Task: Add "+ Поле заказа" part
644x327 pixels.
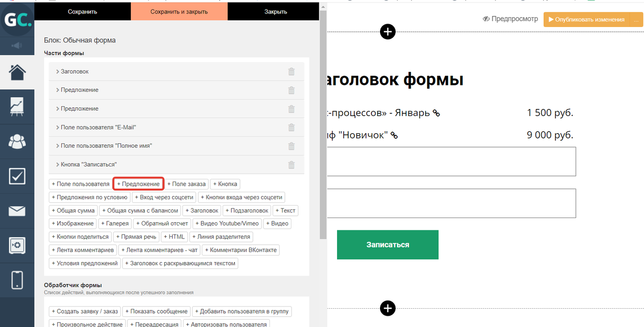Action: coord(186,184)
